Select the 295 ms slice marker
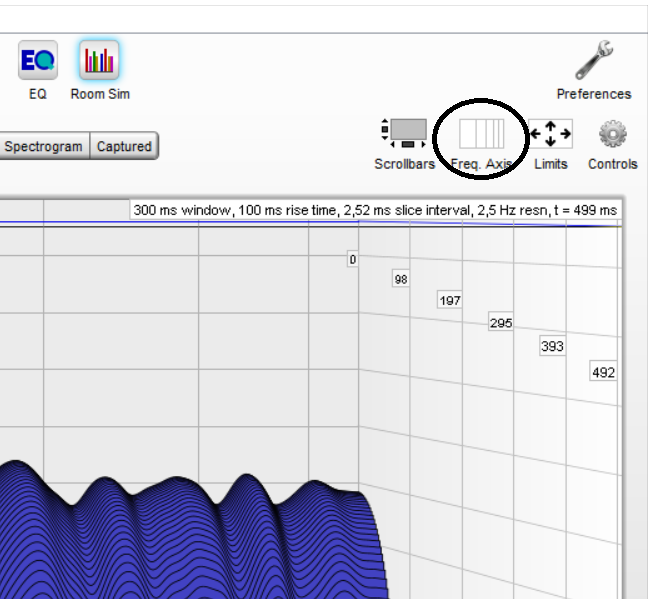The height and width of the screenshot is (599, 648). pos(500,323)
